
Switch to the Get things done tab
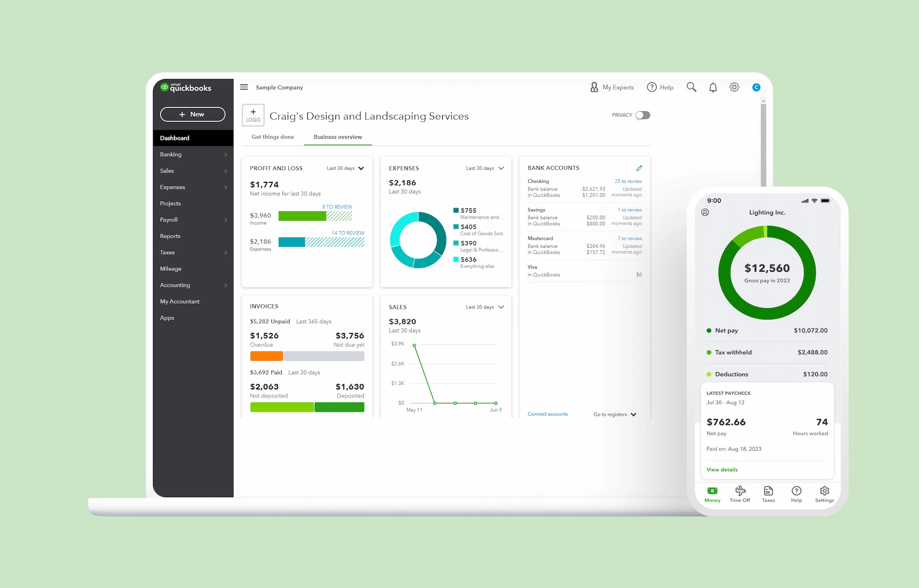[272, 137]
